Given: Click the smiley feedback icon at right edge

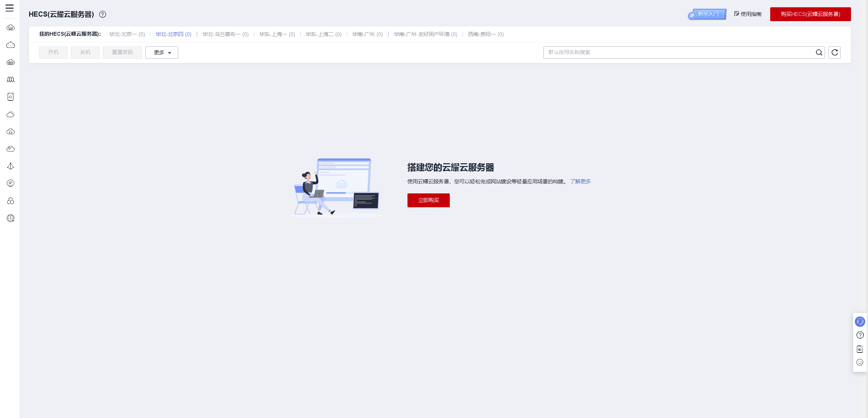Looking at the screenshot, I should (860, 362).
